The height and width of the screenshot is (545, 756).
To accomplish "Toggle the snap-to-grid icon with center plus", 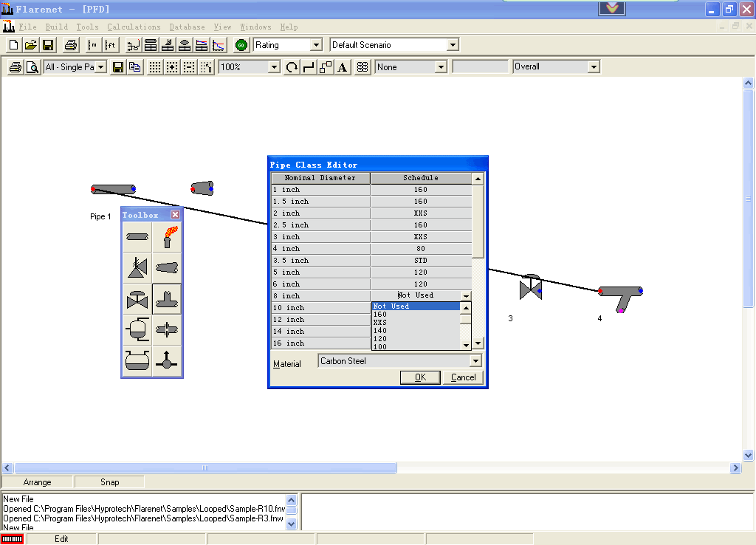I will coord(172,67).
